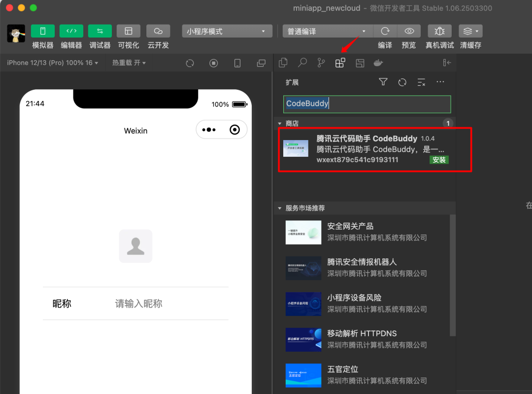Open the 小程序模式 mode dropdown
Image resolution: width=532 pixels, height=394 pixels.
pyautogui.click(x=227, y=31)
